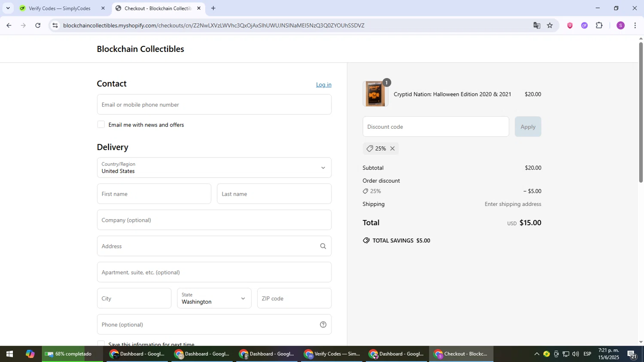Image resolution: width=644 pixels, height=362 pixels.
Task: Click the Meet Now camera tray icon
Action: click(x=556, y=354)
